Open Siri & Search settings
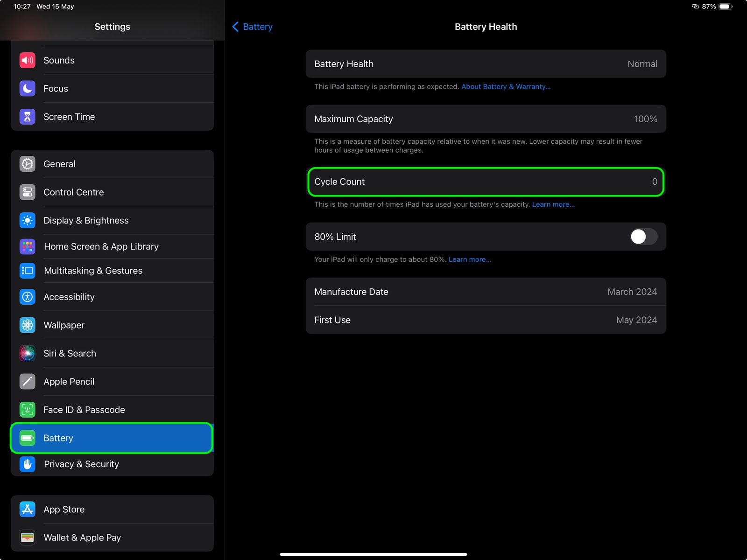The width and height of the screenshot is (747, 560). tap(70, 353)
